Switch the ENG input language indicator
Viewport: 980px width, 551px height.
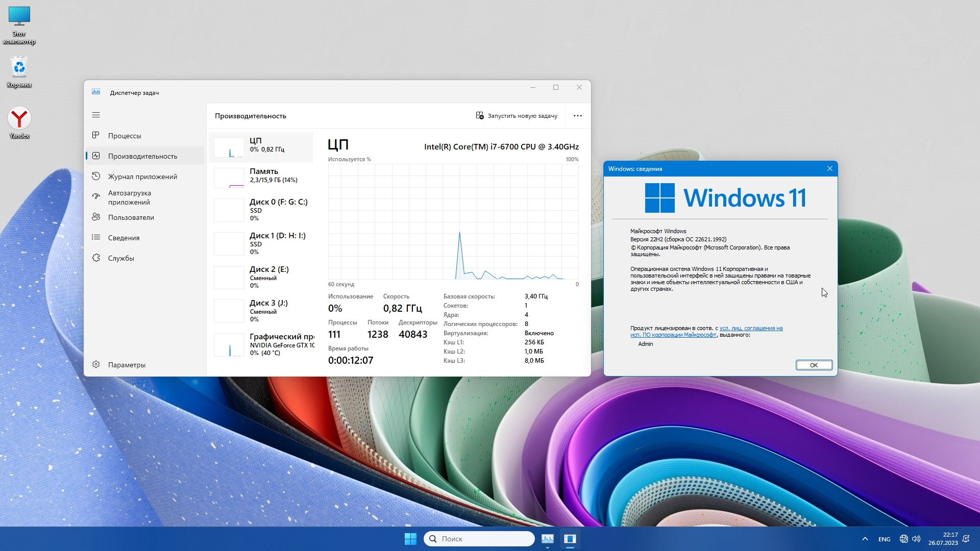(x=884, y=539)
